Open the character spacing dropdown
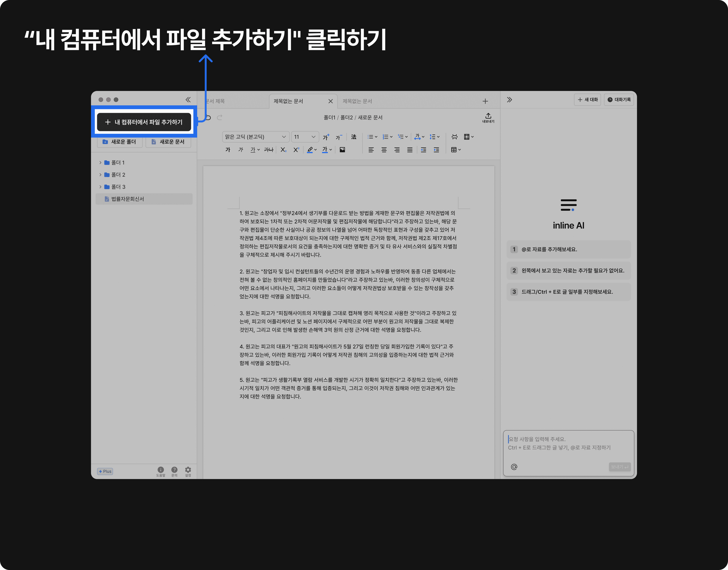 419,137
